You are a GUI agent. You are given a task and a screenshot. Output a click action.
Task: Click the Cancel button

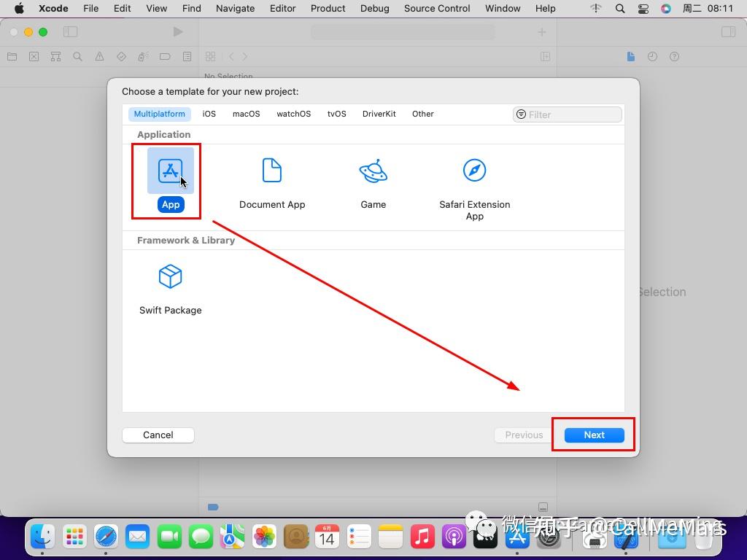pos(158,435)
